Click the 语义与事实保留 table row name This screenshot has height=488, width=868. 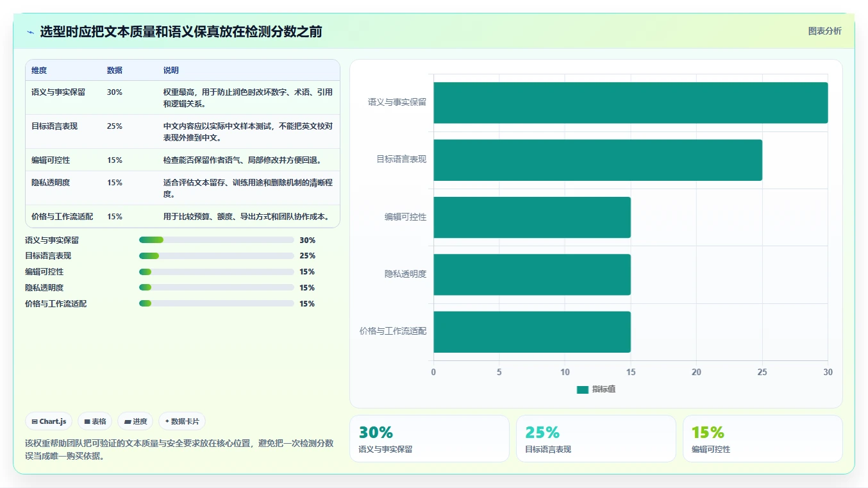58,92
